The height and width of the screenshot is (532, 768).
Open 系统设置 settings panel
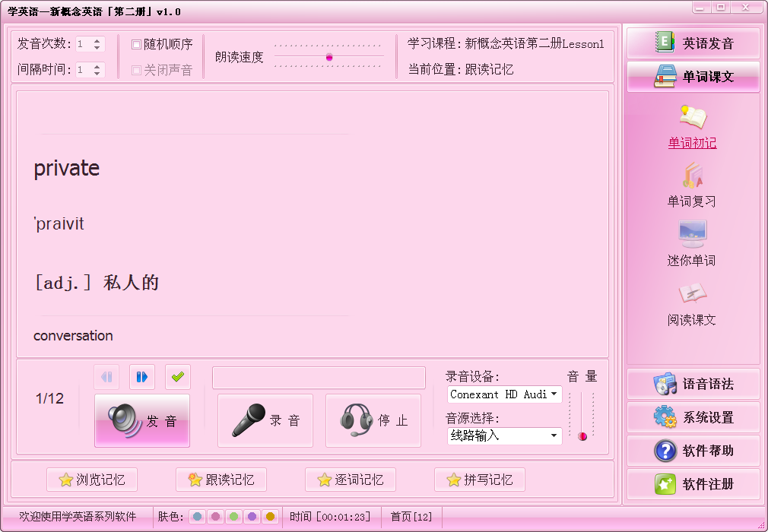point(693,417)
